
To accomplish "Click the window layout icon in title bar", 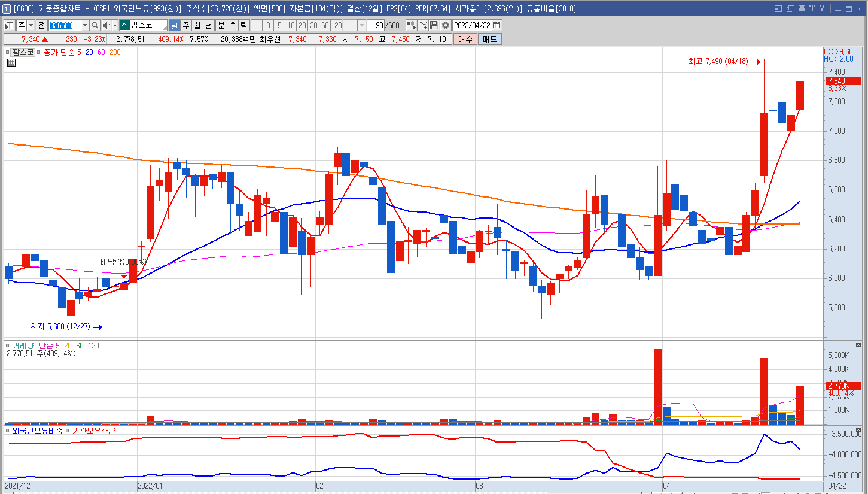I will click(778, 8).
